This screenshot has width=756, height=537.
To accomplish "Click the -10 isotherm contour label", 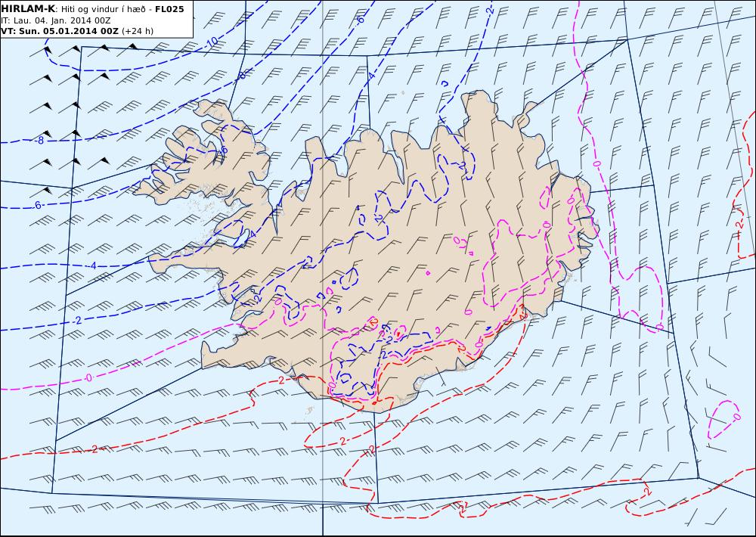I will [212, 42].
